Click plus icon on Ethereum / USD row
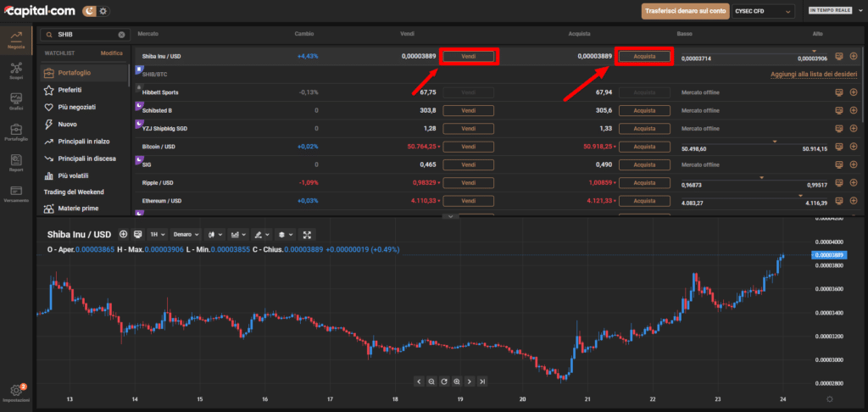Screen dimensions: 868x412 pos(853,200)
